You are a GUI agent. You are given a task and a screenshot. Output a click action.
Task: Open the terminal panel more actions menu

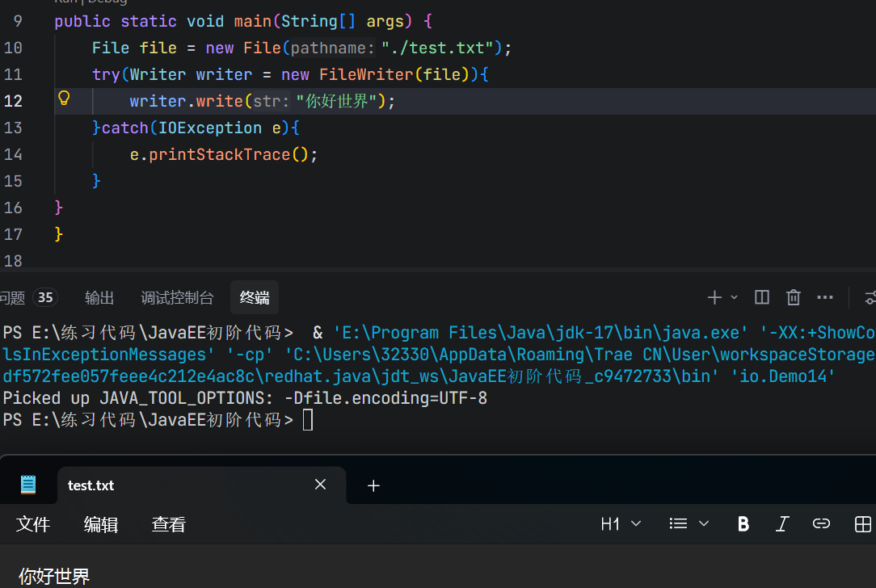click(x=824, y=297)
